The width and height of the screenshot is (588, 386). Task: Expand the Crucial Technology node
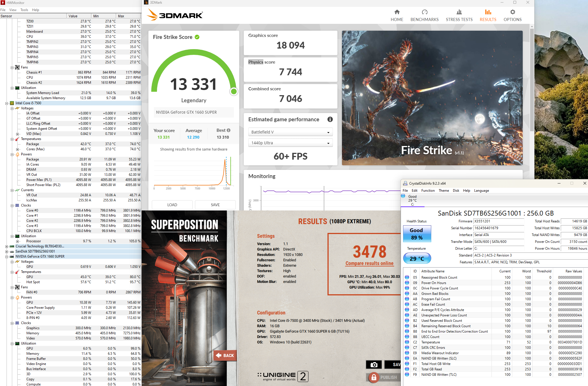pyautogui.click(x=7, y=247)
